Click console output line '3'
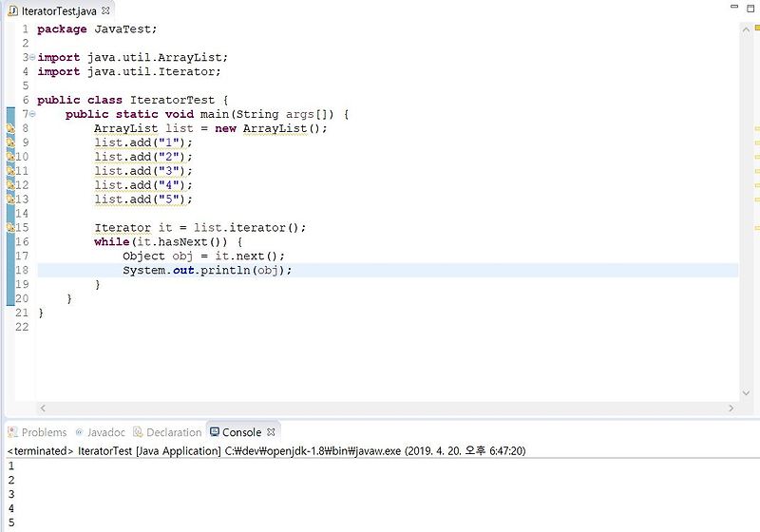Screen dimensions: 760x532 coord(11,494)
